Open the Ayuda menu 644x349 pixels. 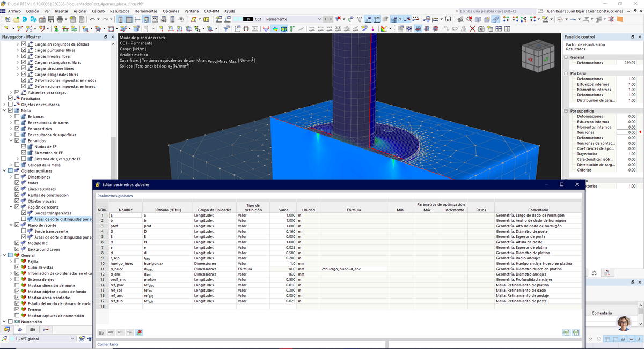pyautogui.click(x=230, y=11)
